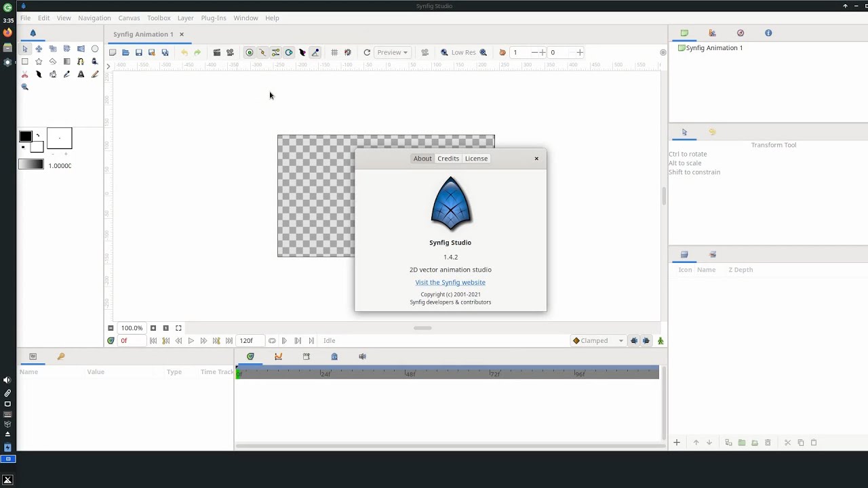Select the Smooth Move tool
The height and width of the screenshot is (488, 868).
pyautogui.click(x=39, y=49)
